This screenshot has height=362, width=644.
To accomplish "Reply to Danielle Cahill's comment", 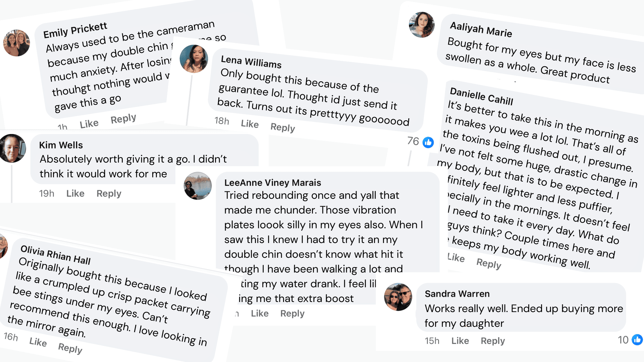I will point(489,263).
